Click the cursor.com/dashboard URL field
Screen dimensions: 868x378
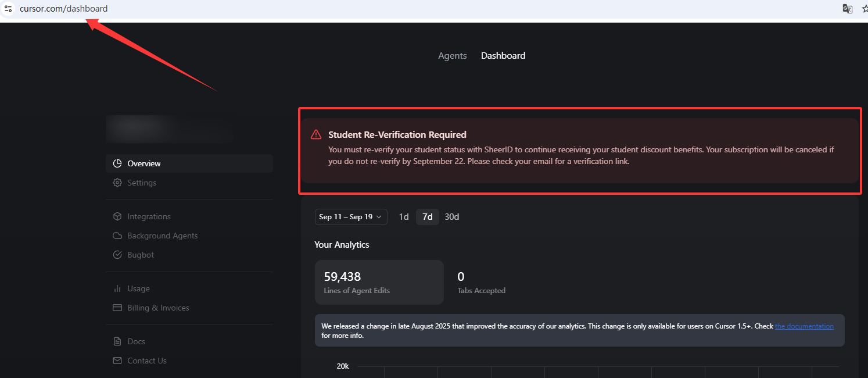pyautogui.click(x=63, y=9)
